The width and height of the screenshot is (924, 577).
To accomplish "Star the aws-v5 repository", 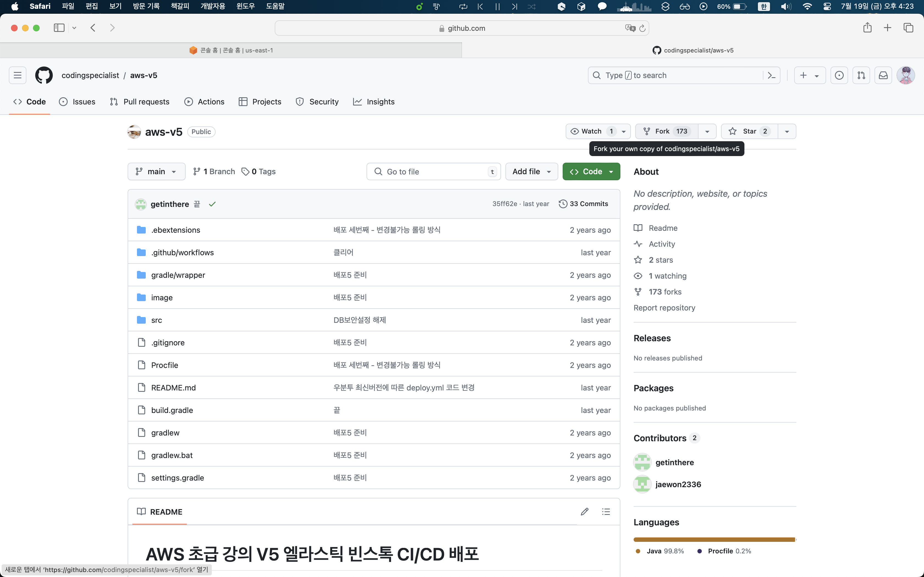I will [x=749, y=131].
